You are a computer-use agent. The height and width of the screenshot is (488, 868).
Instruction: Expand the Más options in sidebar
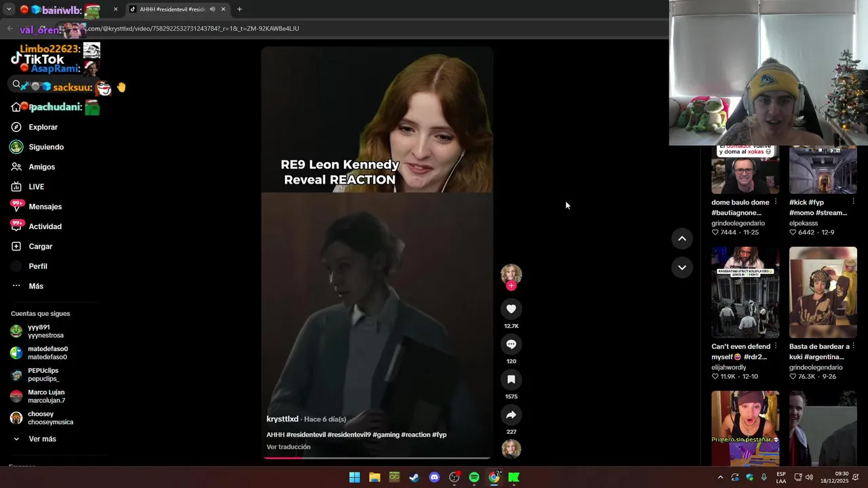click(x=35, y=286)
